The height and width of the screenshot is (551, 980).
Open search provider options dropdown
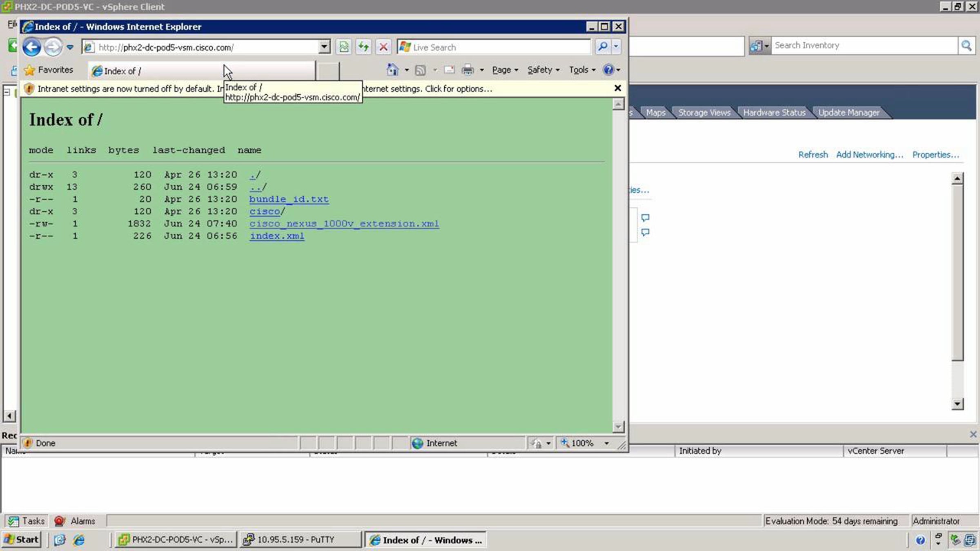coord(616,47)
